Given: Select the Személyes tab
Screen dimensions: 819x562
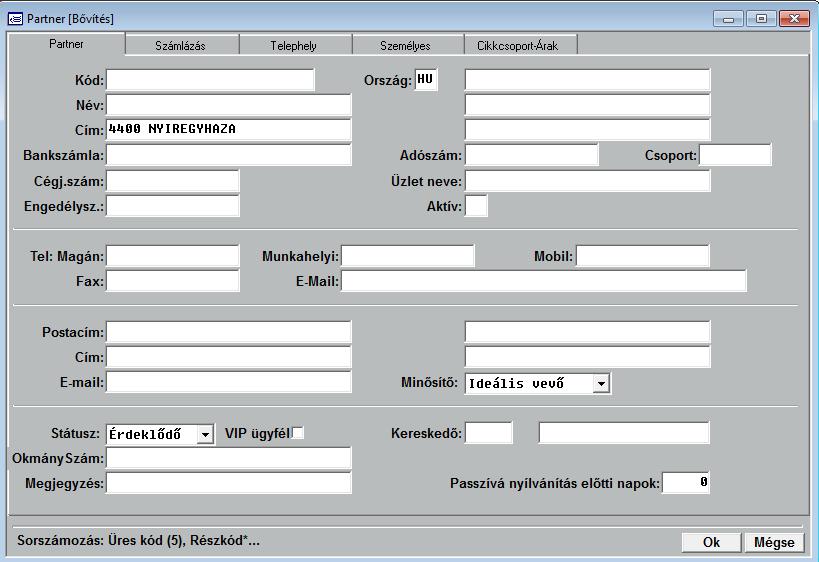Looking at the screenshot, I should [x=407, y=45].
